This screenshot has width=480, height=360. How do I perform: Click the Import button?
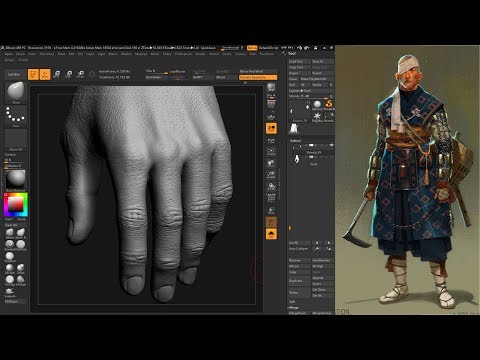(x=299, y=73)
